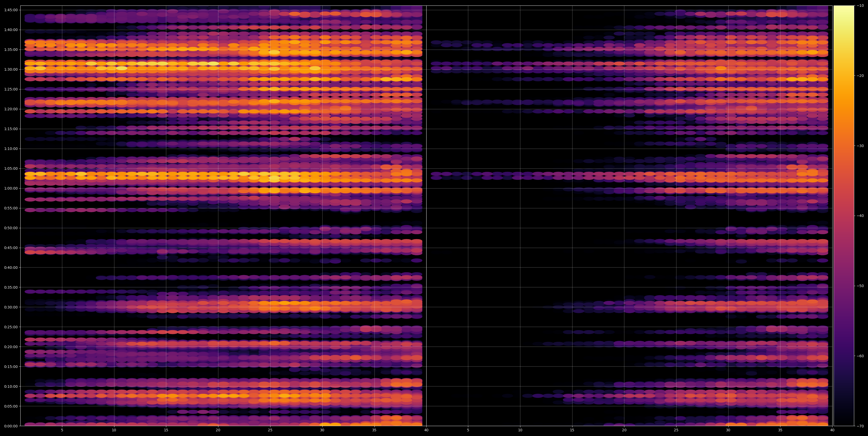The width and height of the screenshot is (868, 436).
Task: Click the −30 colorbar tick label
Action: [x=860, y=146]
